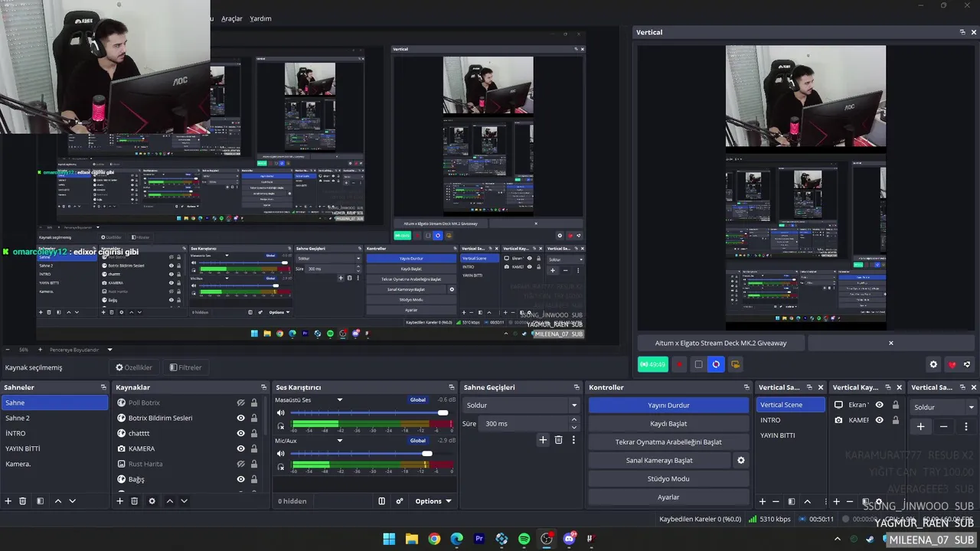Add a new source in Kaynaklar
Screen dimensions: 980x551
pyautogui.click(x=119, y=501)
